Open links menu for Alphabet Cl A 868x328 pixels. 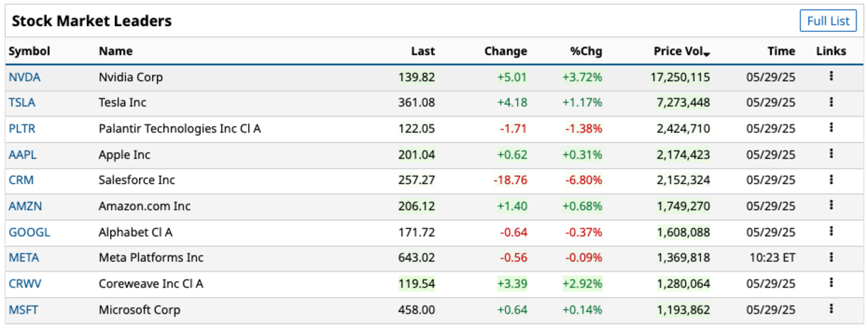tap(831, 232)
